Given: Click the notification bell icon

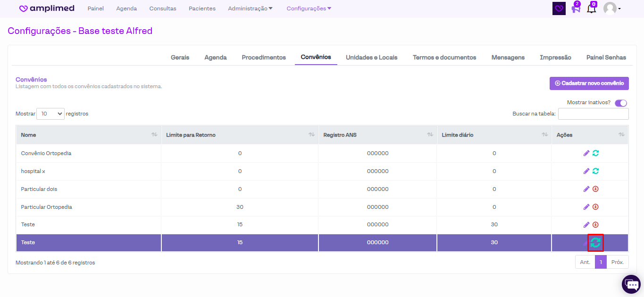Looking at the screenshot, I should pyautogui.click(x=591, y=8).
